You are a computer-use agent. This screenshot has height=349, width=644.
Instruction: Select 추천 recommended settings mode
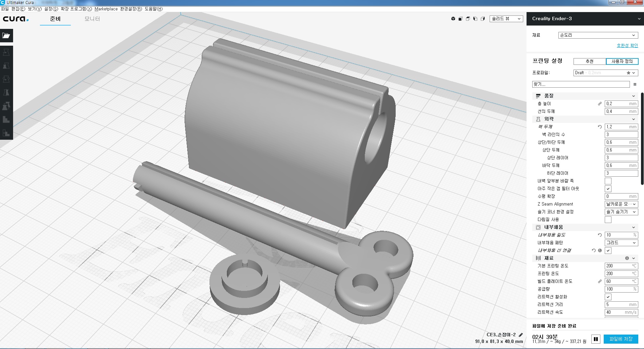[590, 61]
